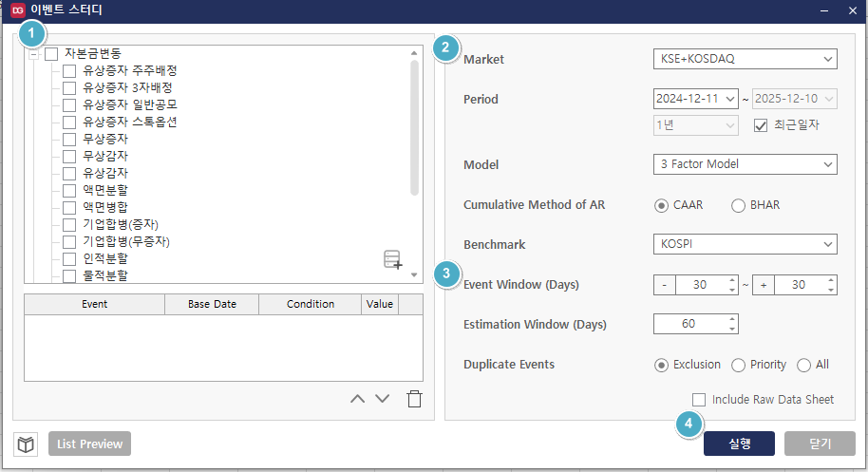The width and height of the screenshot is (868, 472).
Task: Increase Estimation Window days with up arrow
Action: click(731, 319)
